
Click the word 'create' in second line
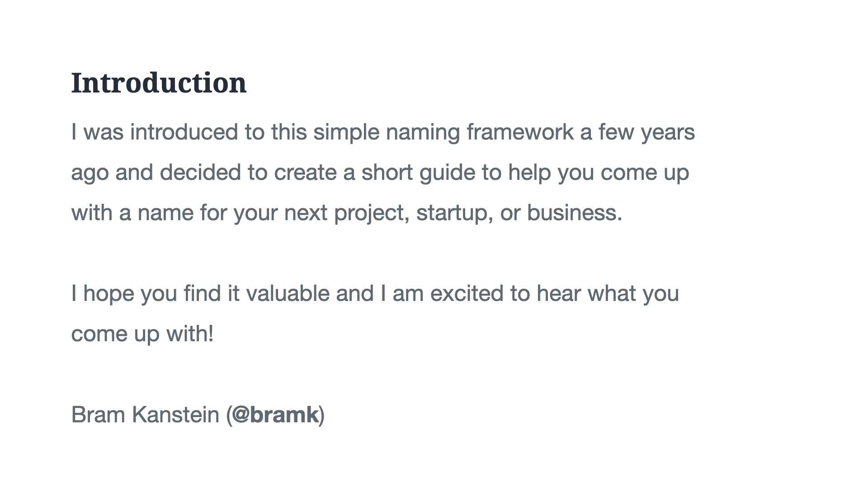point(305,173)
